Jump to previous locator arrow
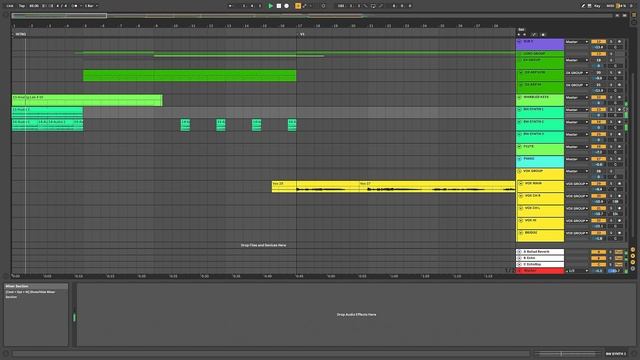This screenshot has width=640, height=360. click(519, 35)
